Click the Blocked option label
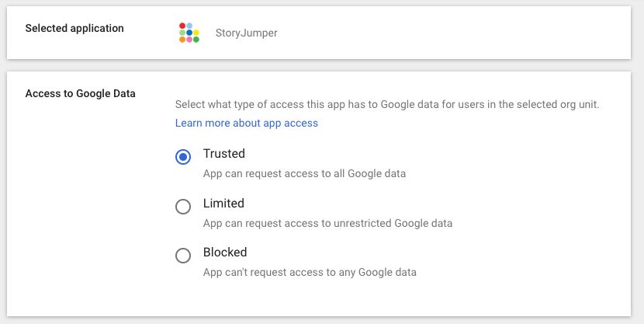The height and width of the screenshot is (324, 644). pyautogui.click(x=225, y=252)
